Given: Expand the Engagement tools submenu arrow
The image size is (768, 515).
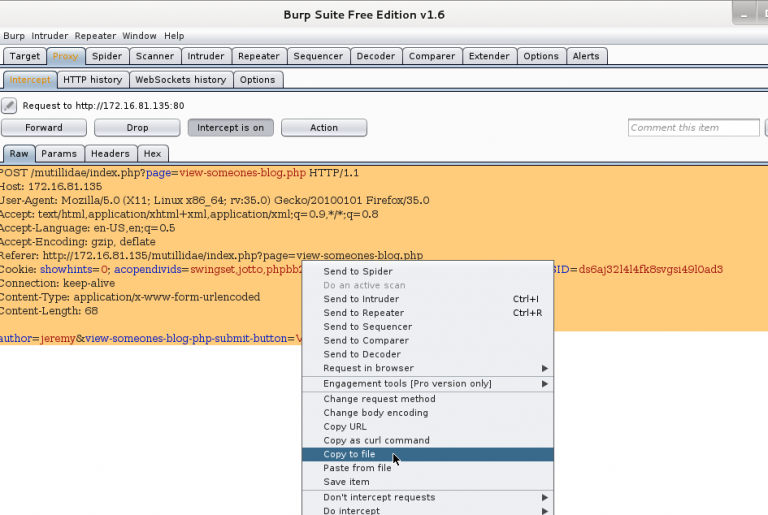Looking at the screenshot, I should click(544, 384).
